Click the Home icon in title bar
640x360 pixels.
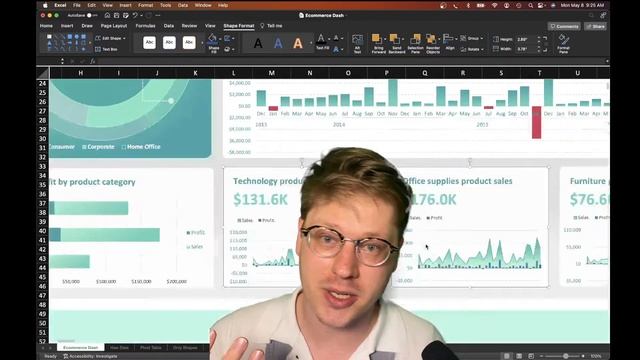point(107,16)
